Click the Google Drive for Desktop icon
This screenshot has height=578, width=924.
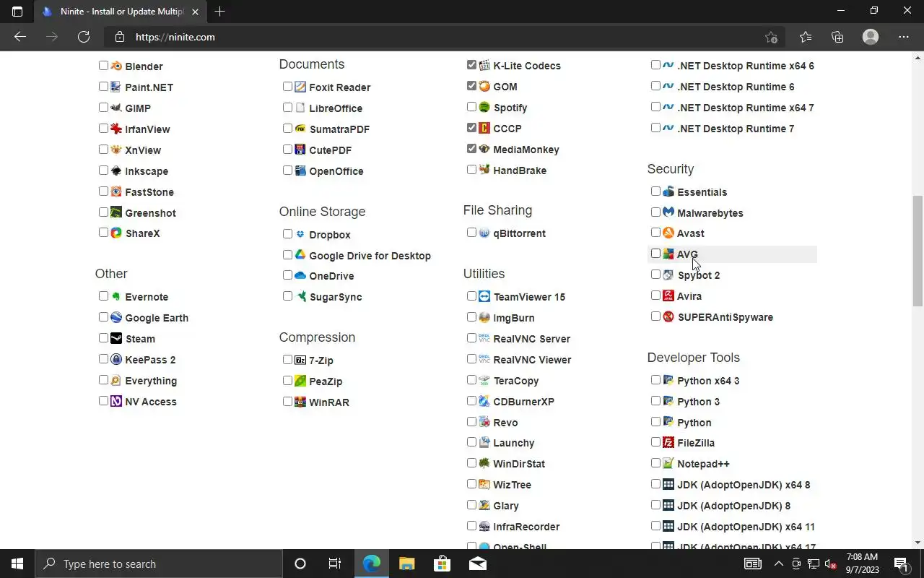point(300,255)
